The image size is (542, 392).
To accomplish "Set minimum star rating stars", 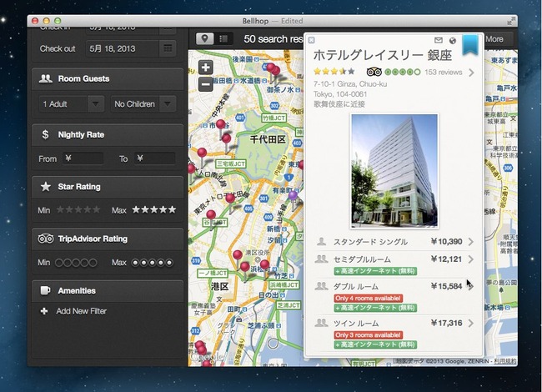I will pyautogui.click(x=78, y=209).
